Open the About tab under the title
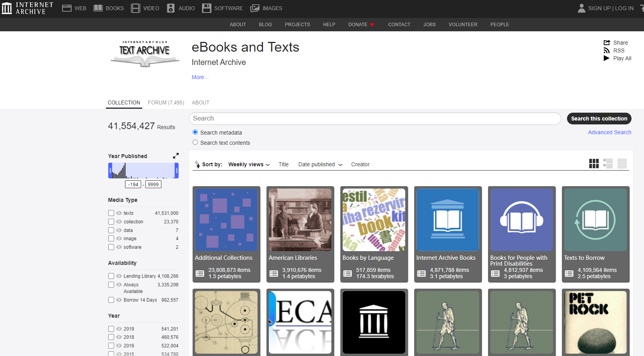 pos(200,102)
